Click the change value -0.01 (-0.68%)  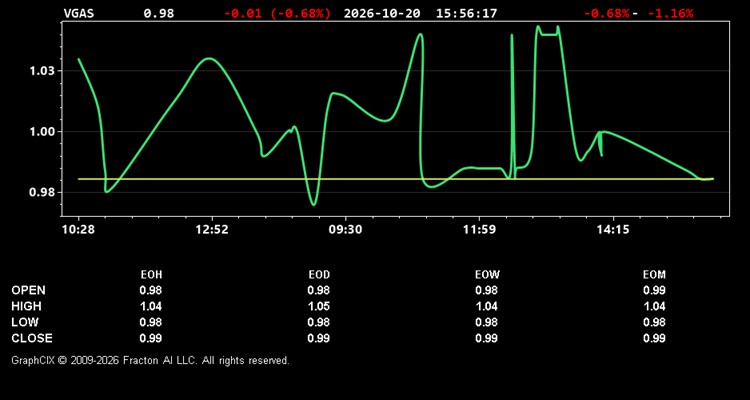[277, 13]
